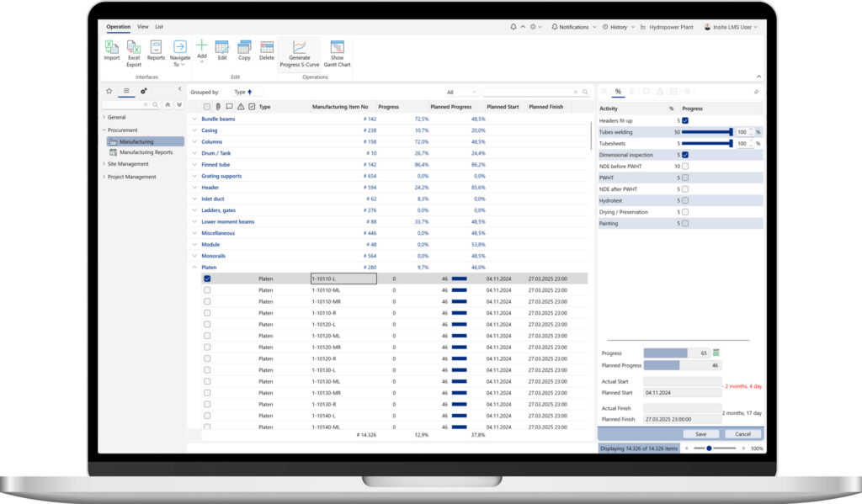The image size is (862, 504).
Task: Open the List ribbon tab
Action: pyautogui.click(x=159, y=26)
